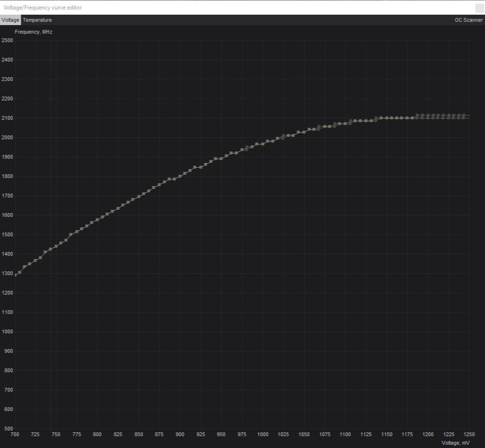The width and height of the screenshot is (485, 448).
Task: Select the curve point at 1100 mV
Action: [345, 124]
